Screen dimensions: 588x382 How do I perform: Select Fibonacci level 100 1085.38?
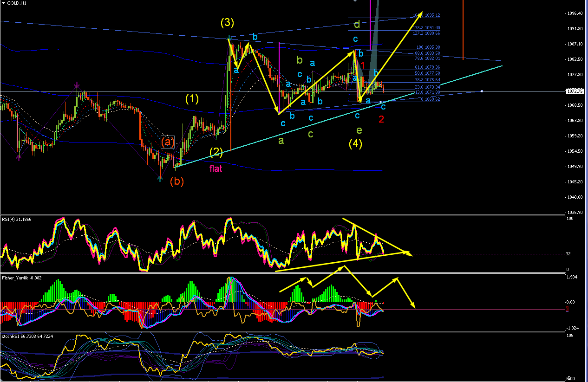428,47
